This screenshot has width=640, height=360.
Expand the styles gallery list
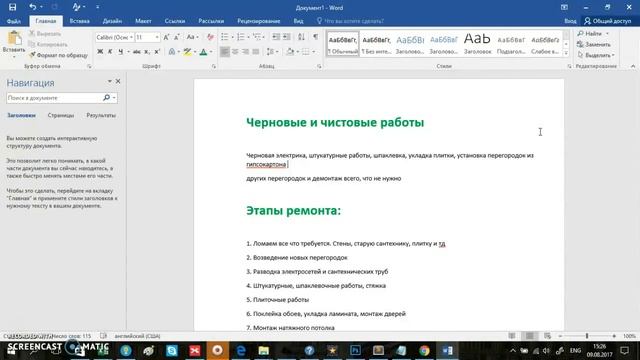pyautogui.click(x=566, y=53)
